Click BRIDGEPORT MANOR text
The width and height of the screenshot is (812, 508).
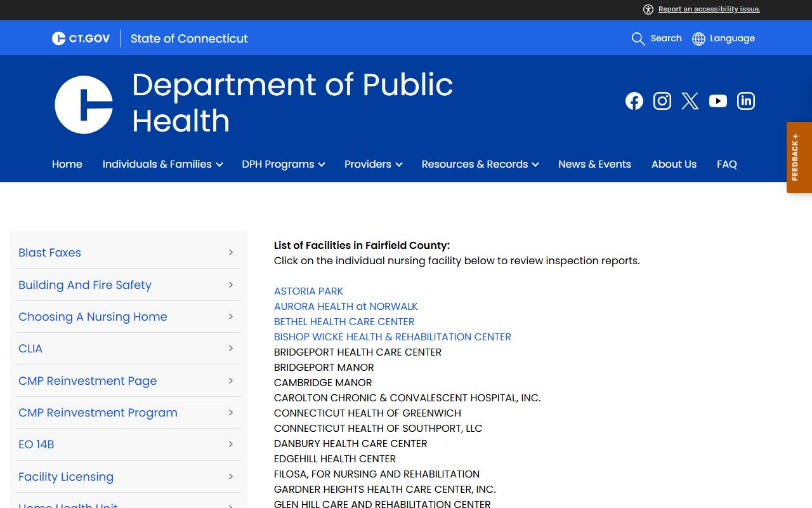[x=324, y=368]
